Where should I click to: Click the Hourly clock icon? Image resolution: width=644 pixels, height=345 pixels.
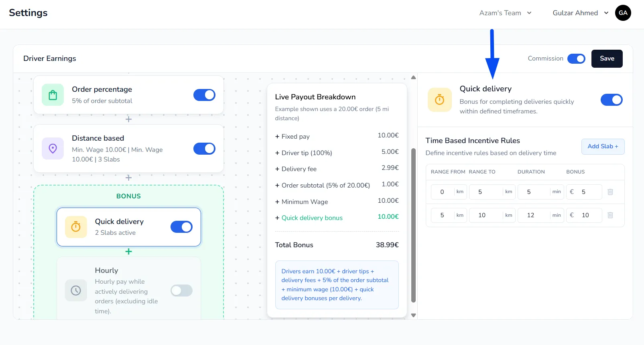(x=76, y=291)
